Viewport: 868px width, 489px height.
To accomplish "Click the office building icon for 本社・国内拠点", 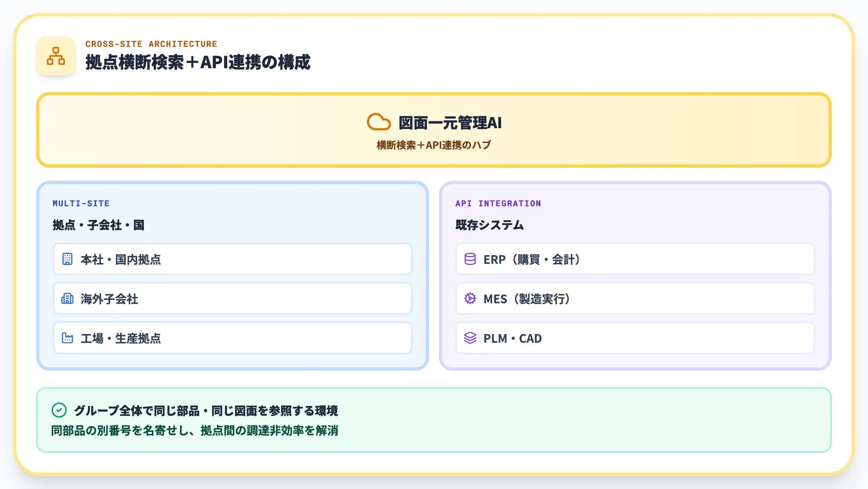I will tap(67, 259).
